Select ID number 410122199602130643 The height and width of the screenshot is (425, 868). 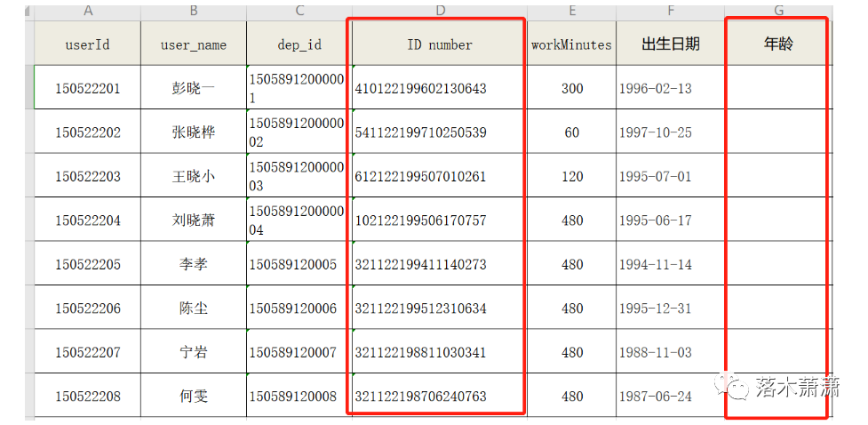tap(440, 87)
